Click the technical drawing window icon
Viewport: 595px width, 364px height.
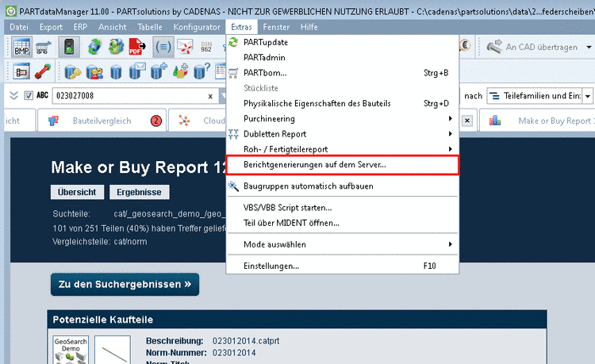click(21, 71)
